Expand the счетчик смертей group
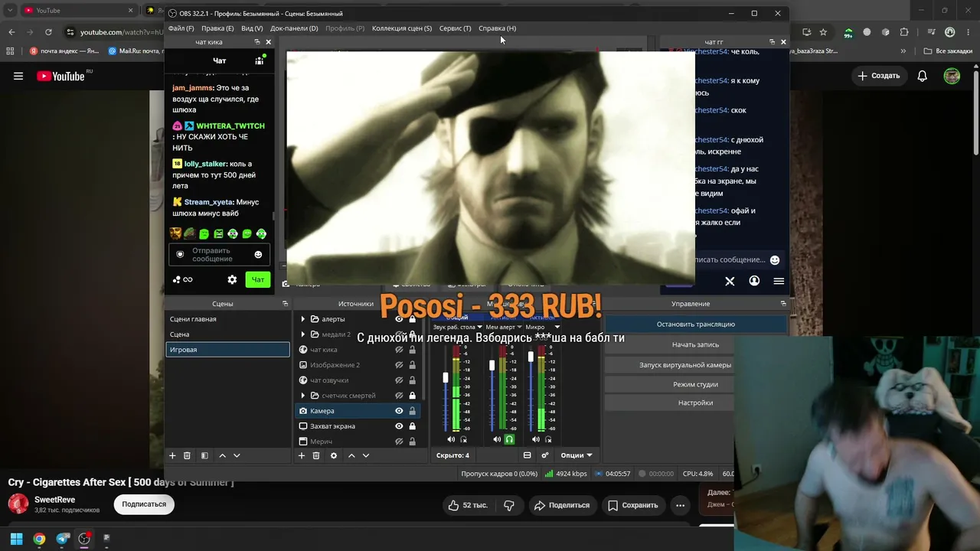Screen dimensions: 980x551 pos(303,396)
